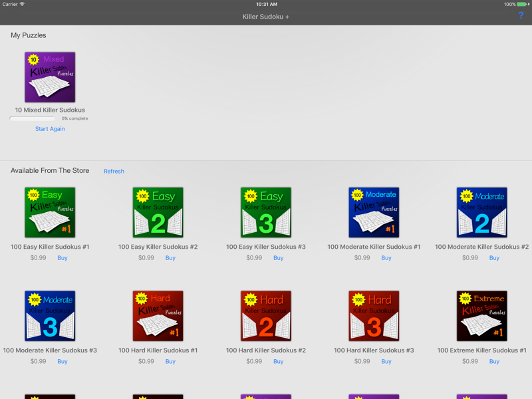Click the "100 Extreme Killer Sudokus #1" label
This screenshot has height=399, width=532.
tap(481, 350)
